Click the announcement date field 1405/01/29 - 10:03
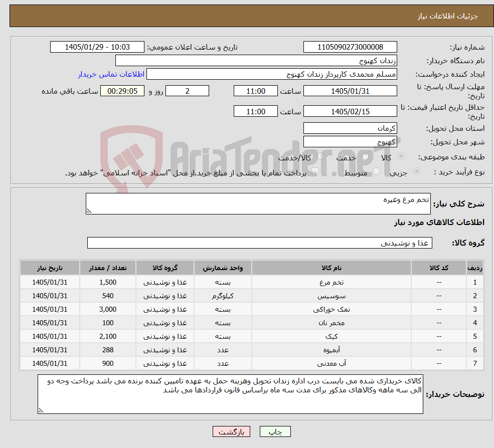This screenshot has height=448, width=494. (97, 47)
